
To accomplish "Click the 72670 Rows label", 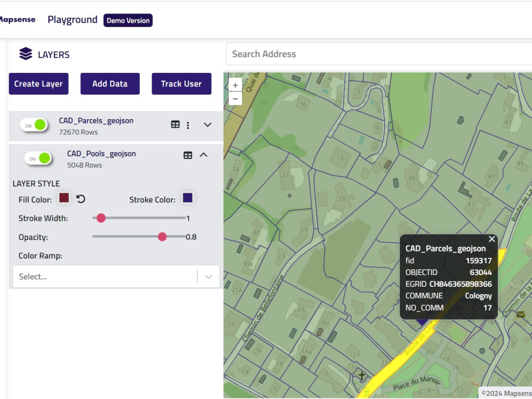I will (78, 132).
